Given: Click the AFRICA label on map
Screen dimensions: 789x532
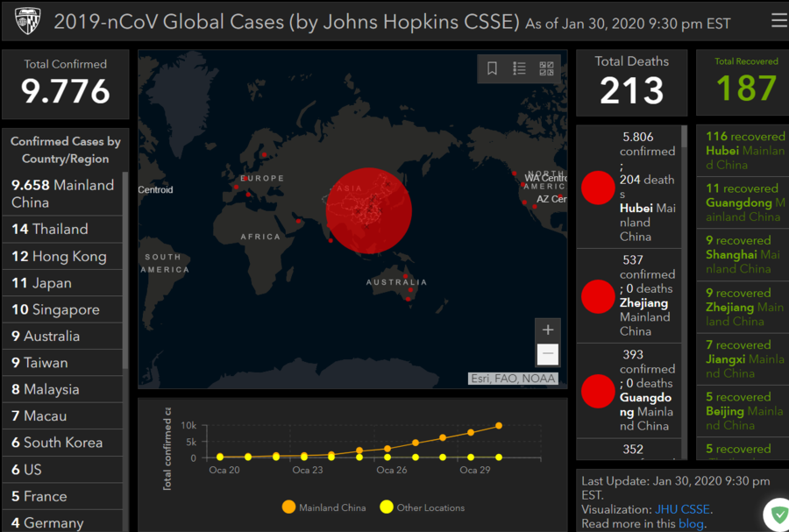Looking at the screenshot, I should click(x=260, y=237).
